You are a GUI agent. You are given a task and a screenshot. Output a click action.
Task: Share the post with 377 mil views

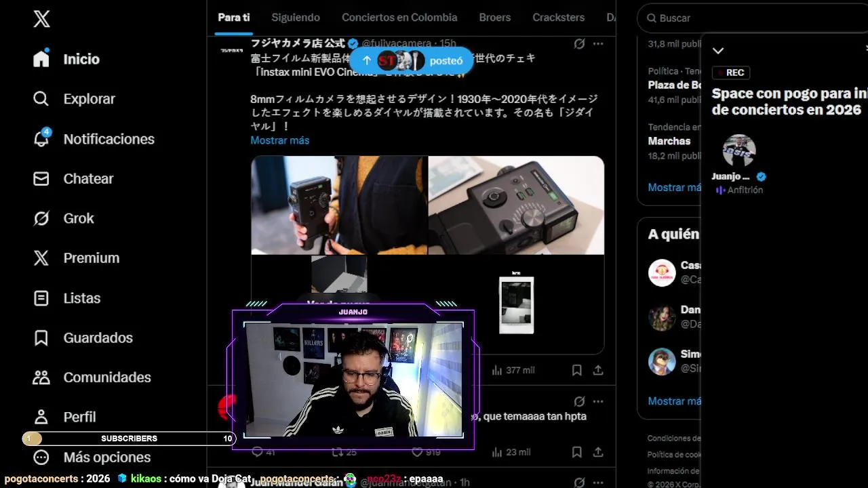point(598,370)
